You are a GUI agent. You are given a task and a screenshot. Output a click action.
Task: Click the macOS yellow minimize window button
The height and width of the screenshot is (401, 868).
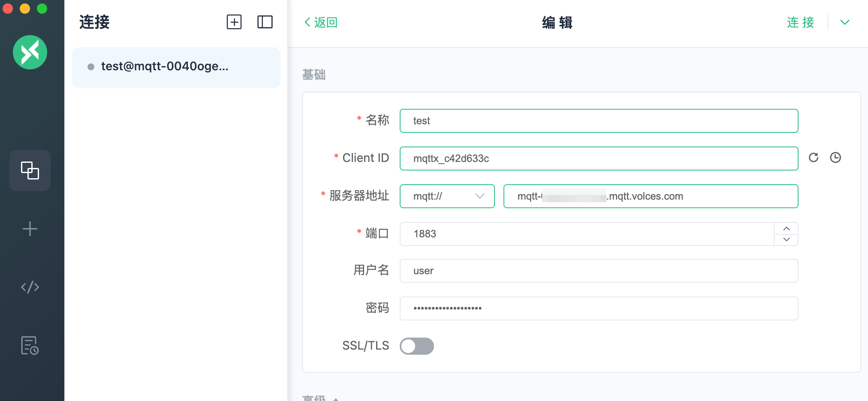25,8
